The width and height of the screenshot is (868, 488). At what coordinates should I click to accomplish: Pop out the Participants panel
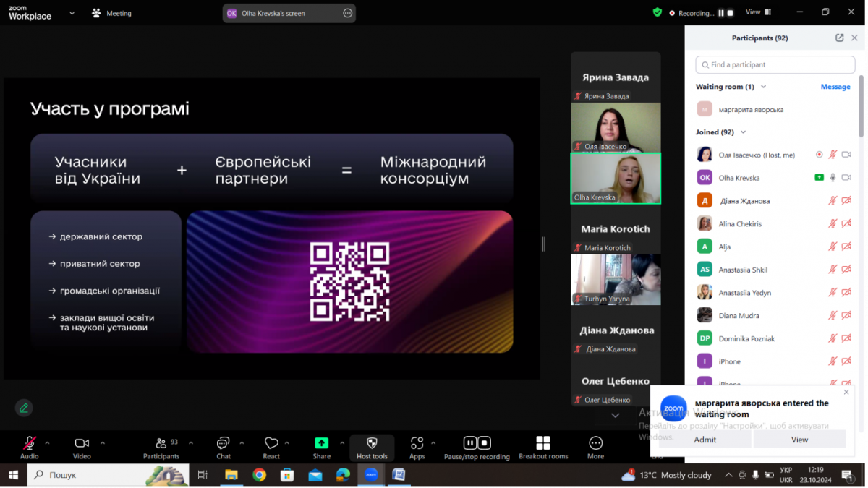pyautogui.click(x=839, y=38)
